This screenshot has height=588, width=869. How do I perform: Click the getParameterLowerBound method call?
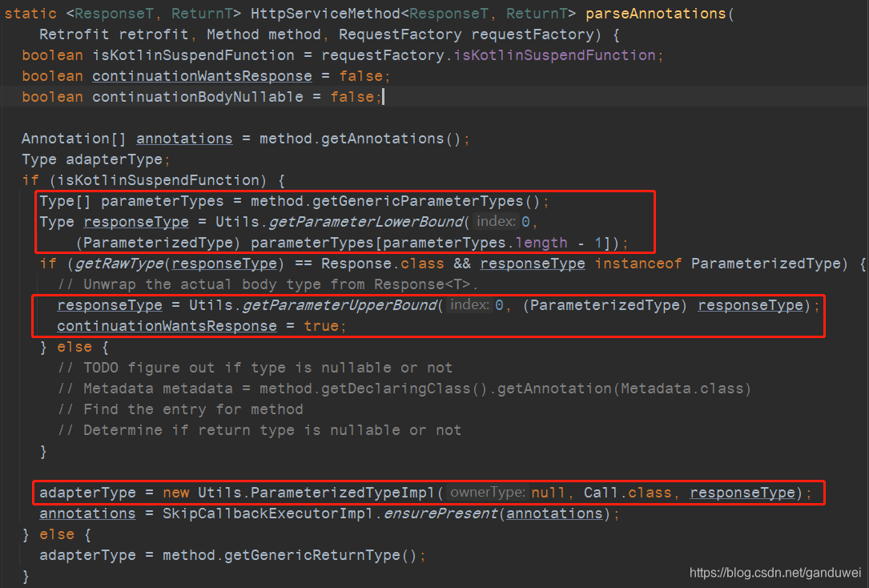[365, 222]
